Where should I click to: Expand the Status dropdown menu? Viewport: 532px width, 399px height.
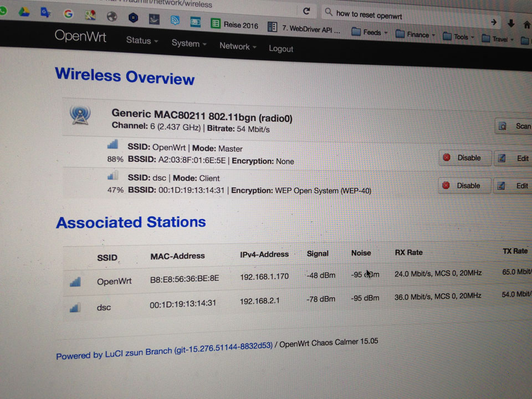point(142,40)
